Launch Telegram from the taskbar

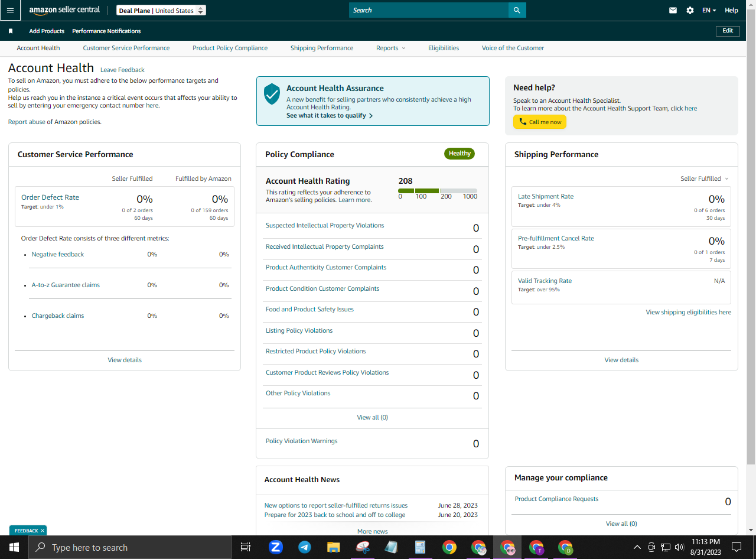[305, 547]
